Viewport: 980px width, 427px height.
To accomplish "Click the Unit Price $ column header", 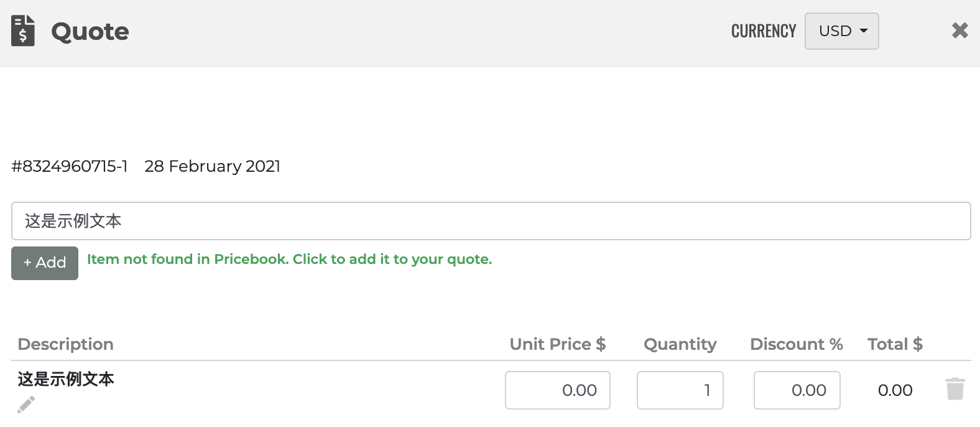I will coord(557,344).
